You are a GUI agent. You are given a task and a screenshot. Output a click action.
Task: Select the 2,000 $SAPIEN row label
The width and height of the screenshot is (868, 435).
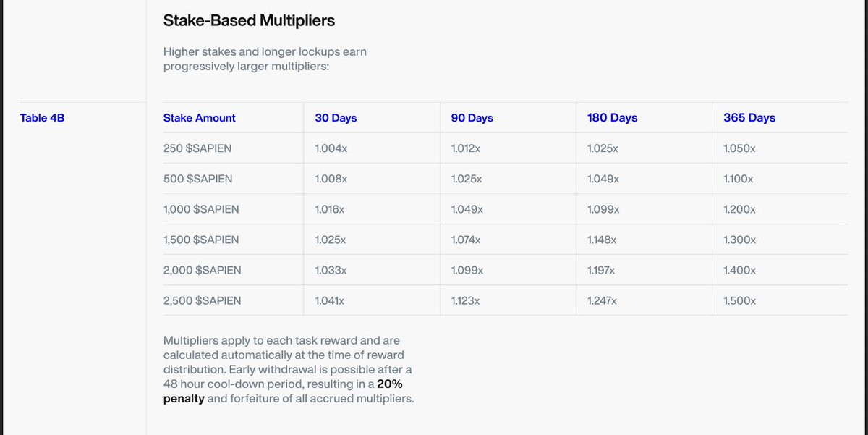click(x=203, y=270)
